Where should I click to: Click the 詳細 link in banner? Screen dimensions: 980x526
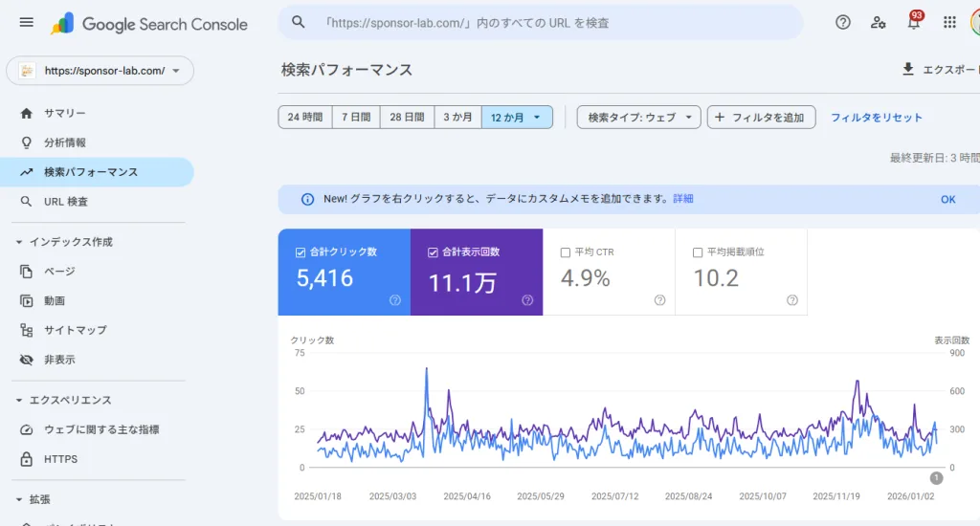pos(683,199)
